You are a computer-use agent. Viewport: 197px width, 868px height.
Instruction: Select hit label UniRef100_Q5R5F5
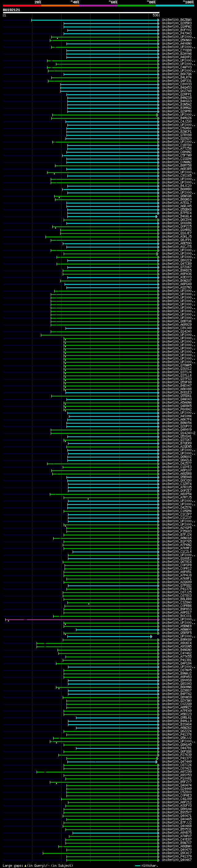click(177, 632)
